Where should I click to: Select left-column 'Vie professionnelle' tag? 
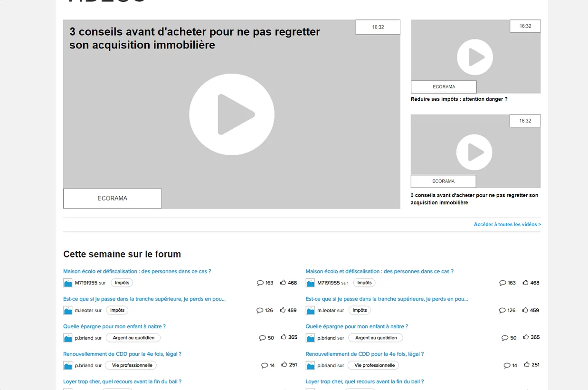point(131,365)
